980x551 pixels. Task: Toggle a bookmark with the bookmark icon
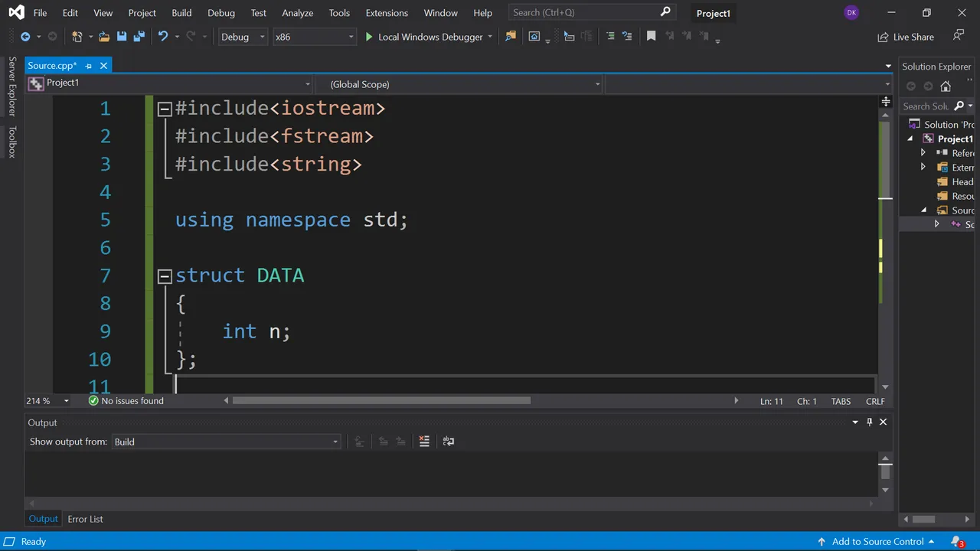(x=651, y=37)
